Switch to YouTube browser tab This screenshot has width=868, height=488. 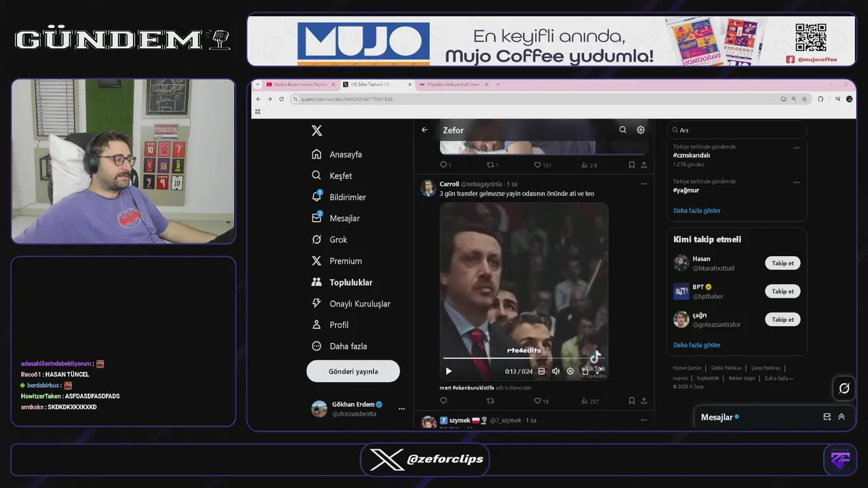[x=299, y=85]
